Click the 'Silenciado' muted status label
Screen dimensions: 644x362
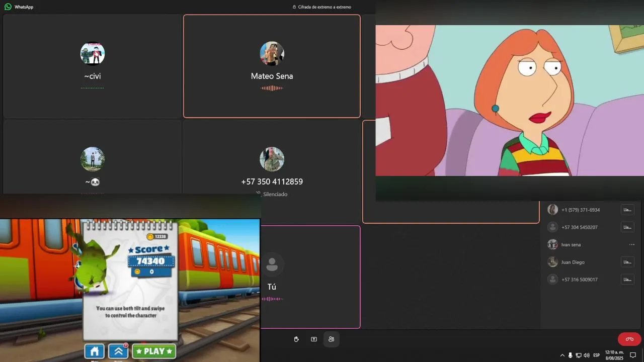pos(275,194)
